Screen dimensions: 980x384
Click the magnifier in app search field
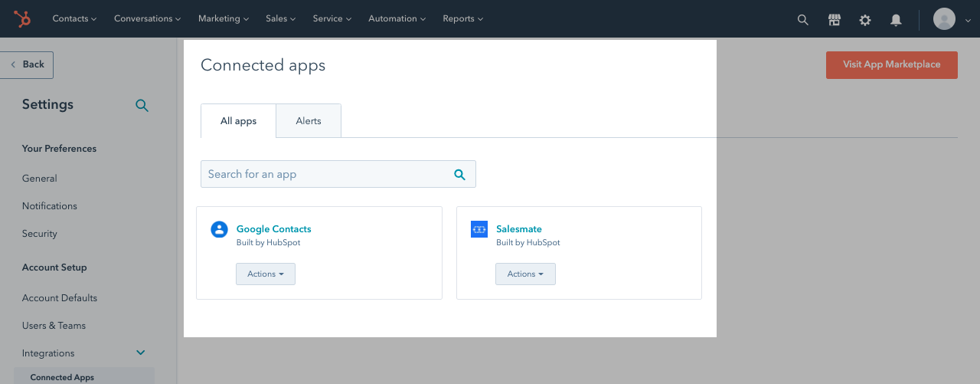459,174
